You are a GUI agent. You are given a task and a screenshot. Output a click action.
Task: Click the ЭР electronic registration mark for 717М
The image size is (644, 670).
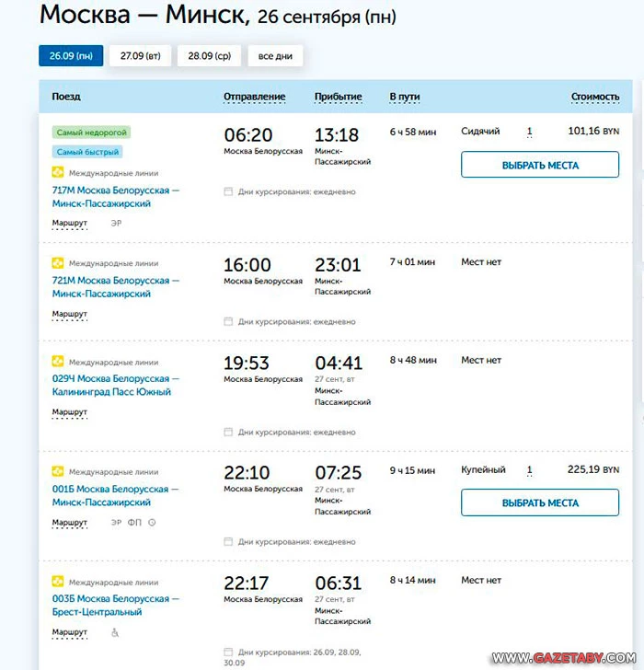click(x=116, y=223)
